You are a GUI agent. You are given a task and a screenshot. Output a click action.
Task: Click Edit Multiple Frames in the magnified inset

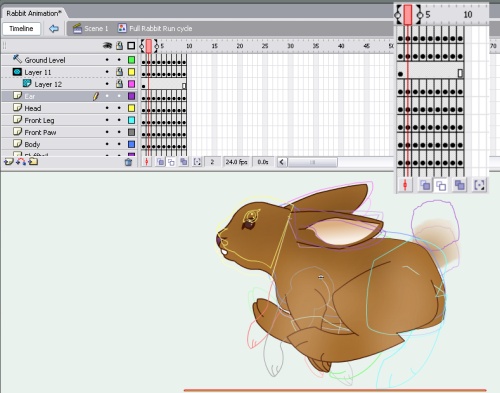459,185
